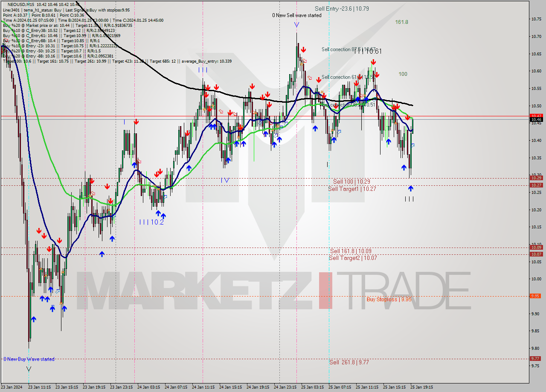Click the 10.00 price scale value

pos(536,279)
